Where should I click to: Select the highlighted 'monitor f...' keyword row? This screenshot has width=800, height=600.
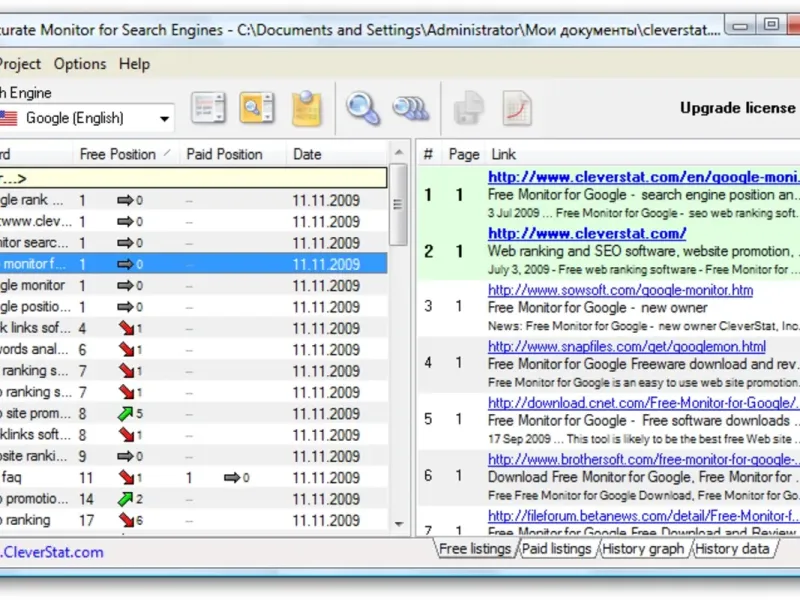click(x=194, y=264)
